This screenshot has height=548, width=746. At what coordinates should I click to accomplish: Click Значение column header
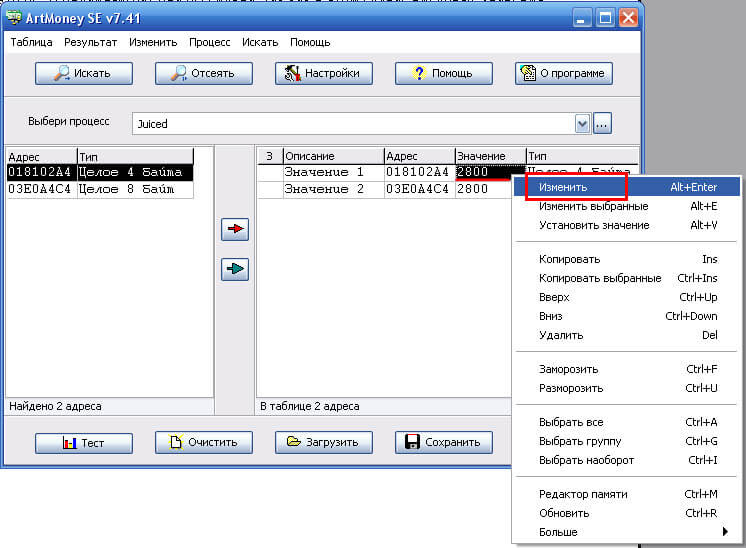click(x=490, y=156)
